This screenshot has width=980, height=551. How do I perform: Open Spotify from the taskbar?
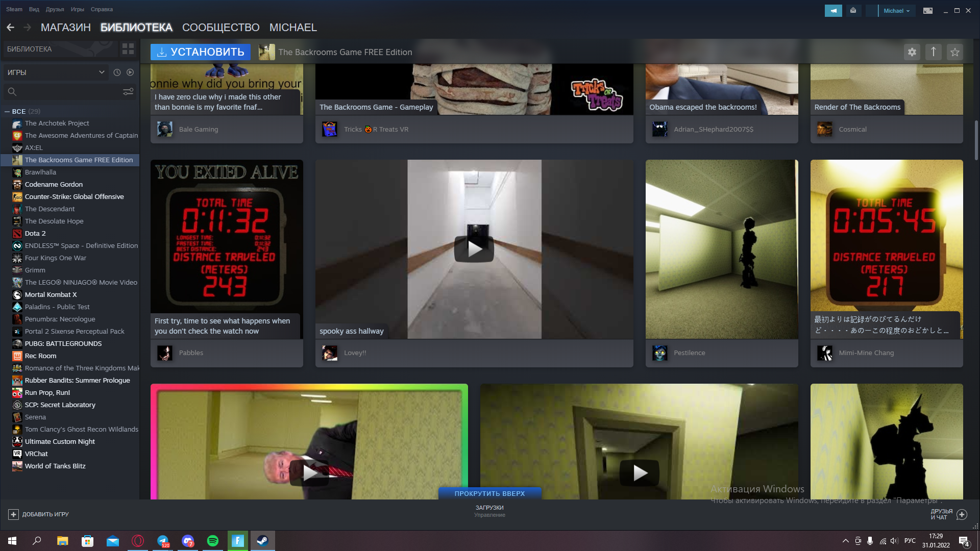pyautogui.click(x=213, y=541)
